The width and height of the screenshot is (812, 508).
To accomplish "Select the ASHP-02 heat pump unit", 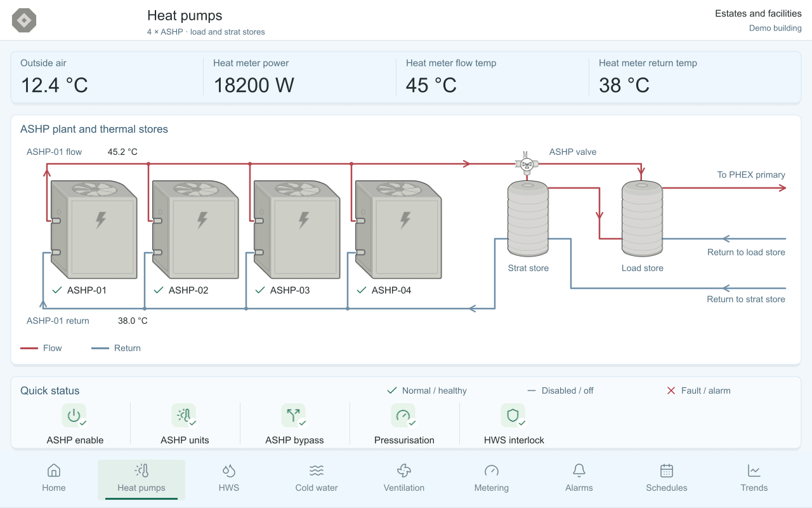I will tap(195, 230).
